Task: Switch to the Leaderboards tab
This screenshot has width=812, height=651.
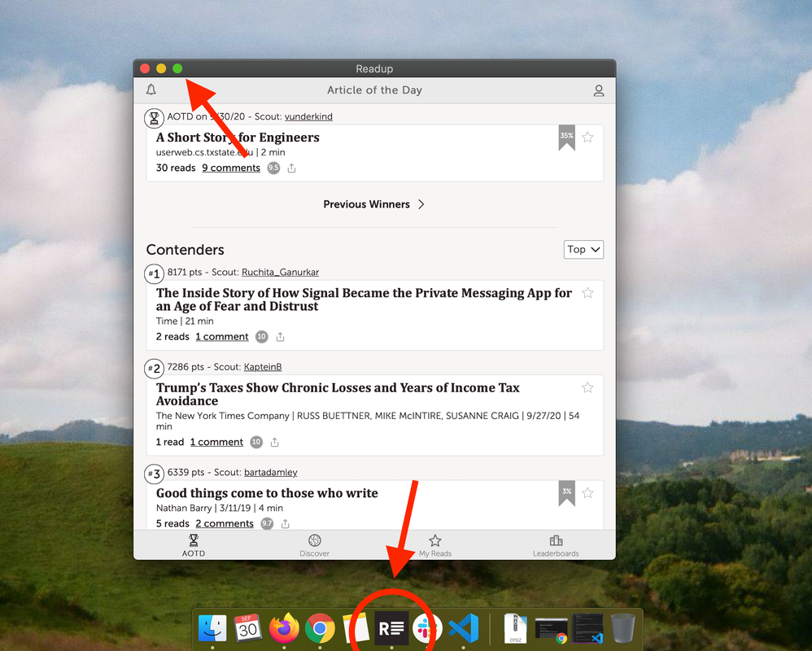Action: point(556,545)
